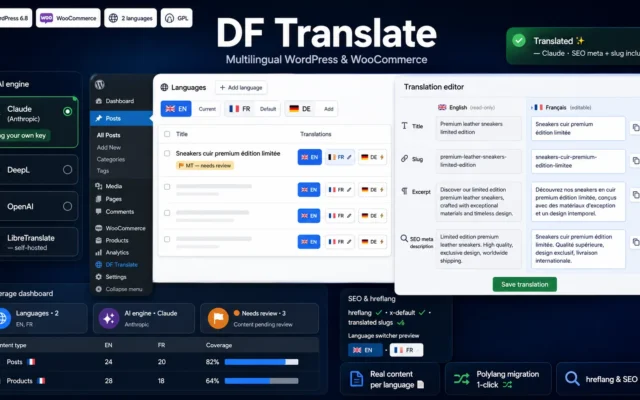Image resolution: width=640 pixels, height=400 pixels.
Task: Copy the French Excerpt text
Action: tap(636, 195)
